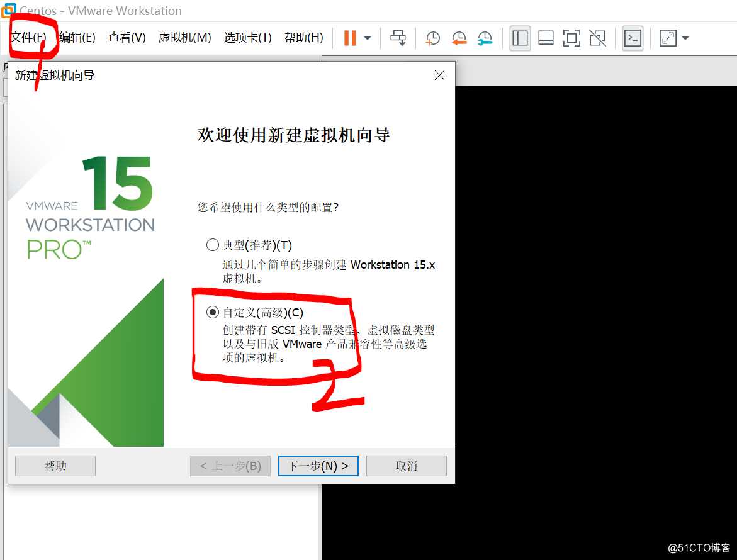Select the 典型(推荐)(T) radio option
Screen dimensions: 737x560
pos(213,245)
